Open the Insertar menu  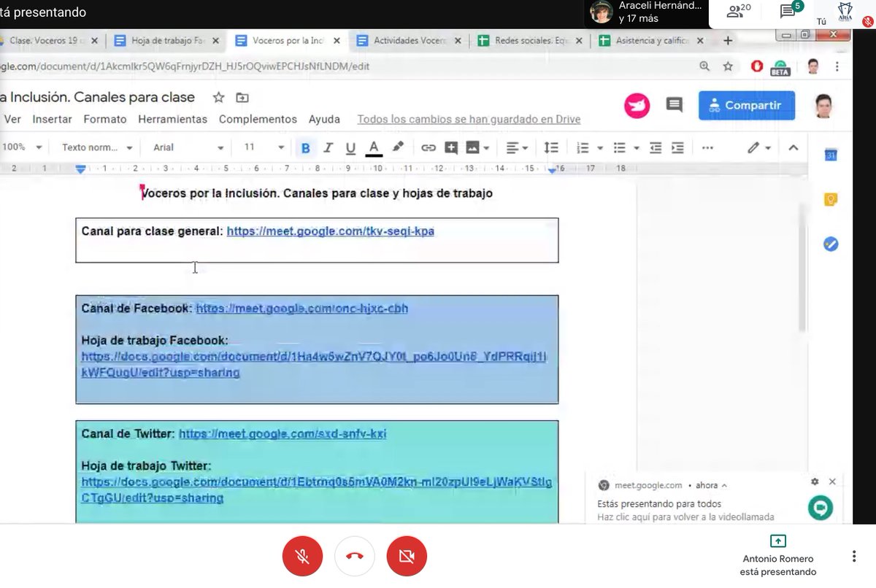click(x=52, y=119)
